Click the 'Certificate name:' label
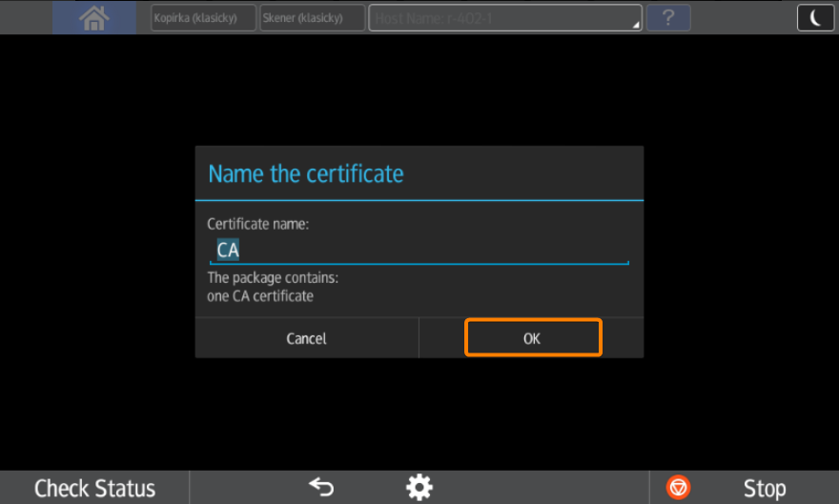This screenshot has width=839, height=504. (x=257, y=224)
